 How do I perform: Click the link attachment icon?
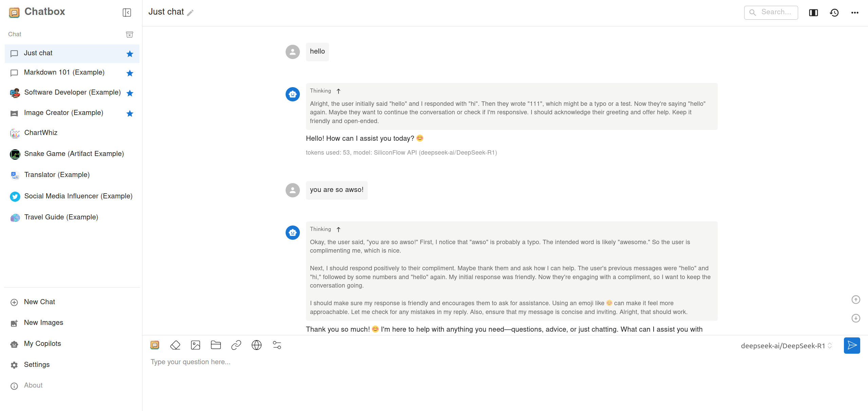[x=236, y=345]
